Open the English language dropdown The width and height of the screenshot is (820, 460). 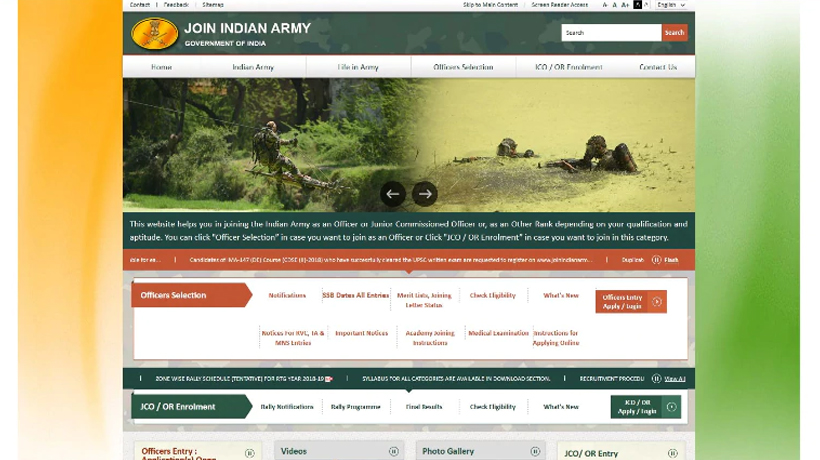point(671,5)
